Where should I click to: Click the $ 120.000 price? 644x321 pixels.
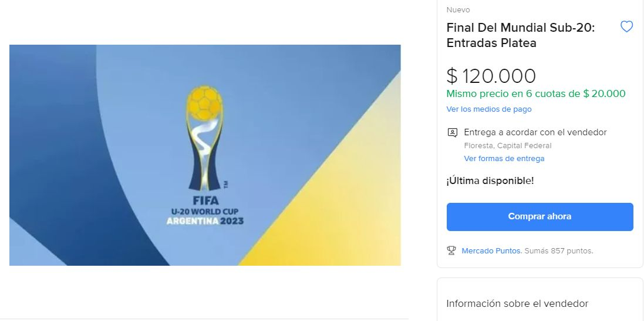coord(491,76)
